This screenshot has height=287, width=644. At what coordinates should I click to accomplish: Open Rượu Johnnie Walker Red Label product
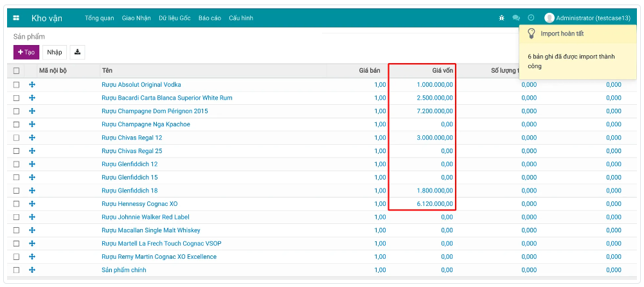click(145, 217)
